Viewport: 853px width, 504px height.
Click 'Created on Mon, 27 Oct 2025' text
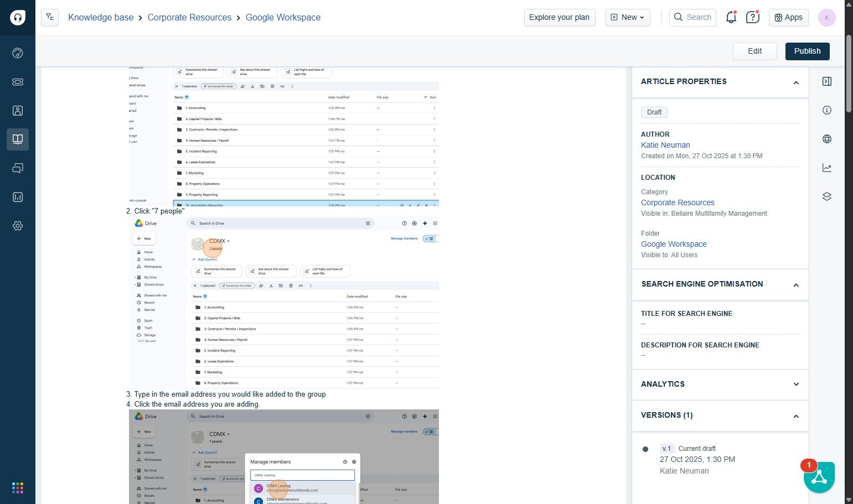[702, 156]
